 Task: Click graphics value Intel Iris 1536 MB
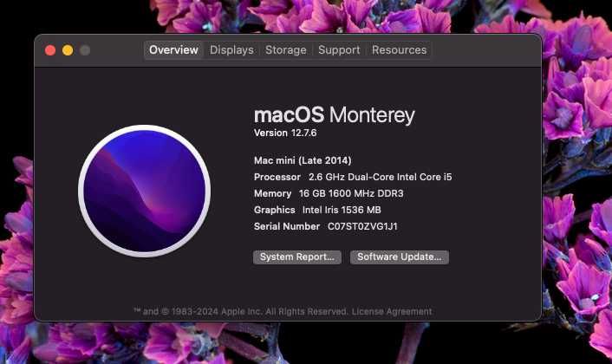point(342,210)
